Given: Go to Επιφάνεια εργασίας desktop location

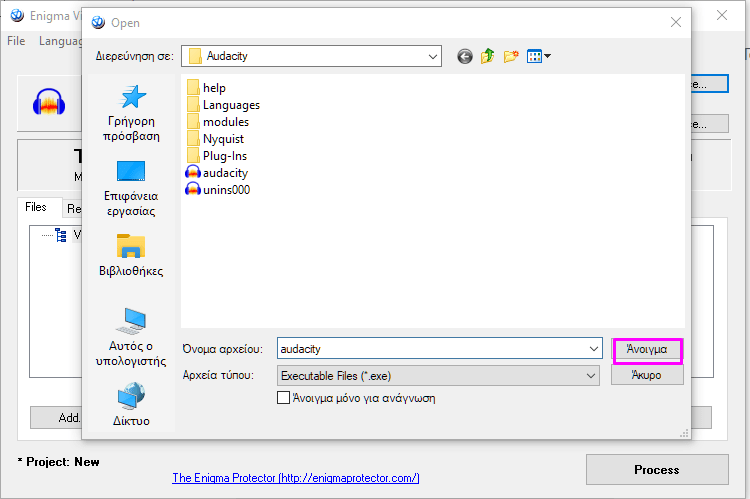Looking at the screenshot, I should pyautogui.click(x=131, y=189).
